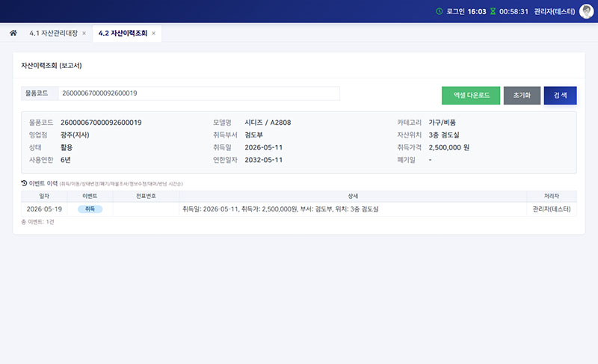Click the 검도부 department value in info panel
This screenshot has height=364, width=598.
[x=253, y=135]
